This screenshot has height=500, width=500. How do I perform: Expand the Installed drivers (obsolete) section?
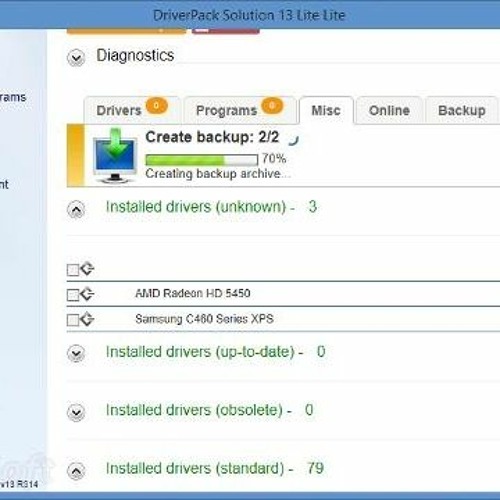point(76,412)
